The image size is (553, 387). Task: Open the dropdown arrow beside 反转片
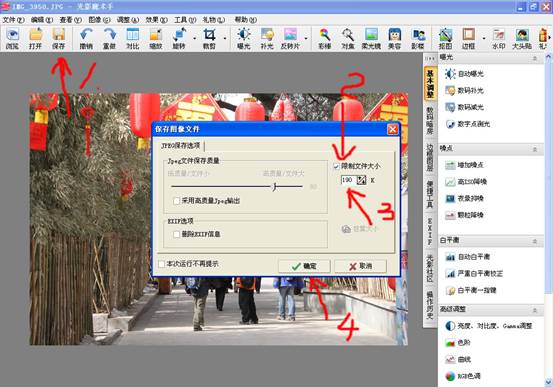click(306, 38)
